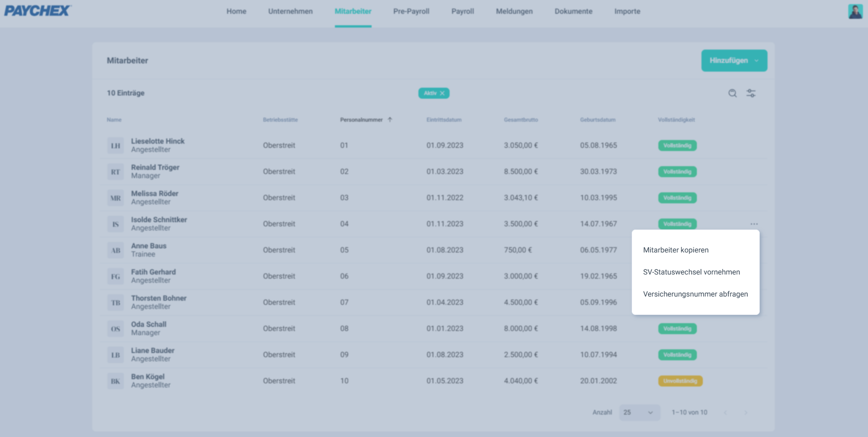868x437 pixels.
Task: Switch to the Unternehmen tab
Action: coord(290,11)
